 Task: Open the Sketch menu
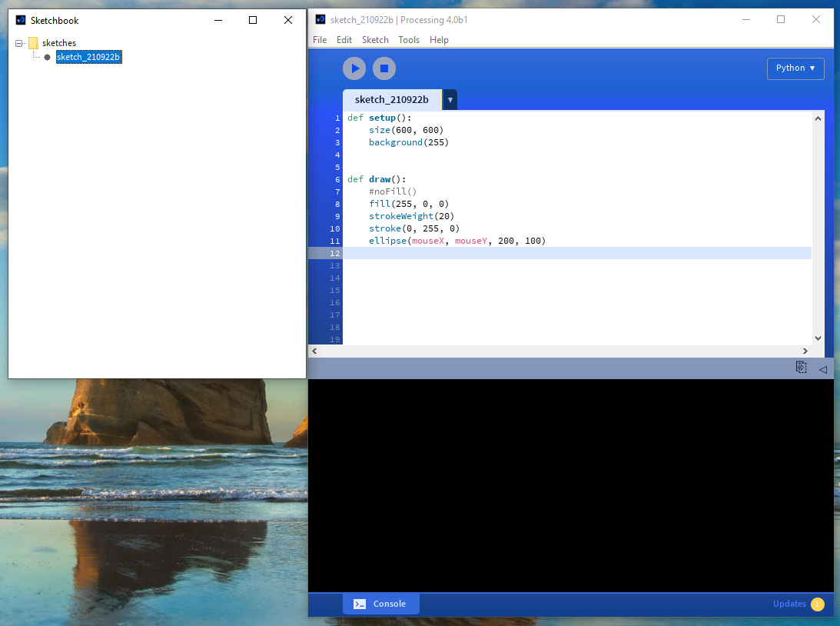coord(375,39)
